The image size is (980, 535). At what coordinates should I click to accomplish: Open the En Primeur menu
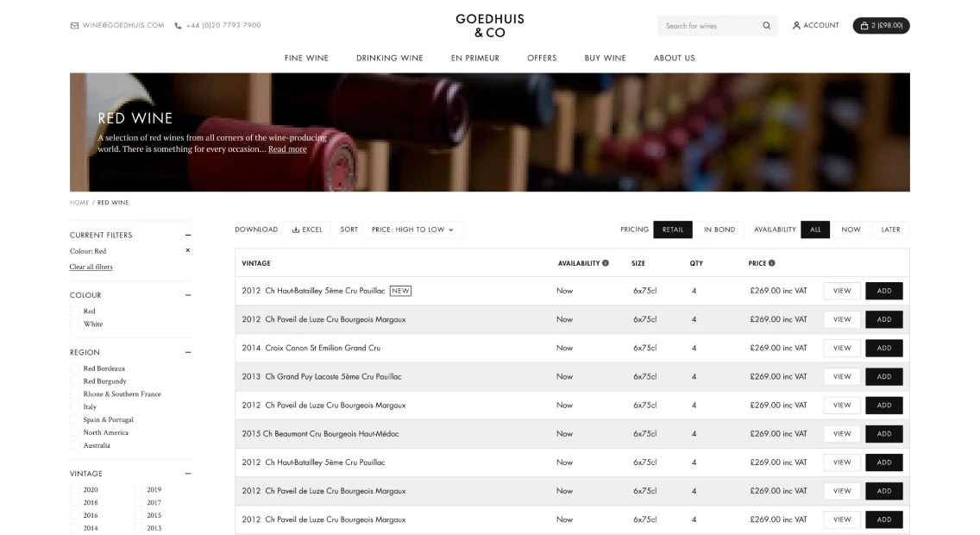[475, 58]
